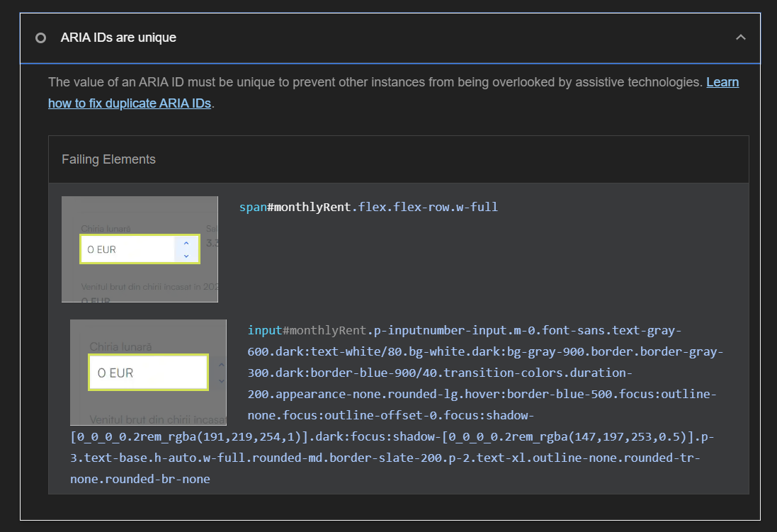
Task: Select the first failing element thumbnail with spinner
Action: pyautogui.click(x=140, y=249)
